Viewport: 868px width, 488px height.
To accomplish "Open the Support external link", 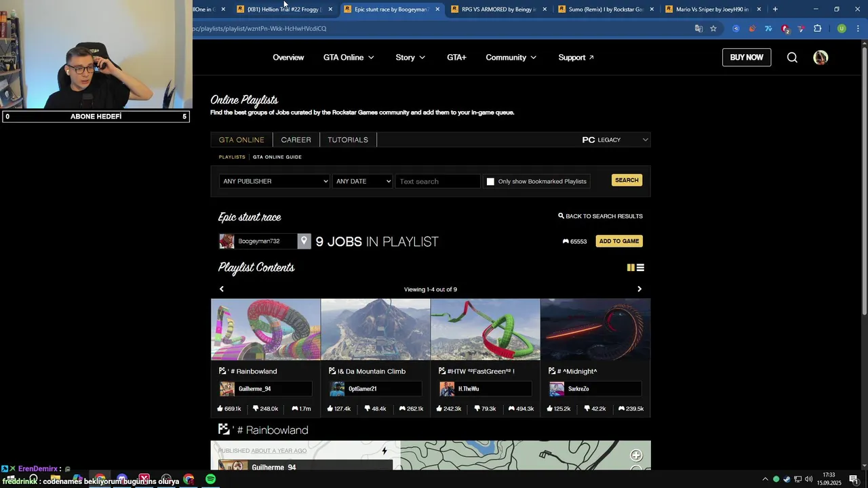I will (576, 58).
